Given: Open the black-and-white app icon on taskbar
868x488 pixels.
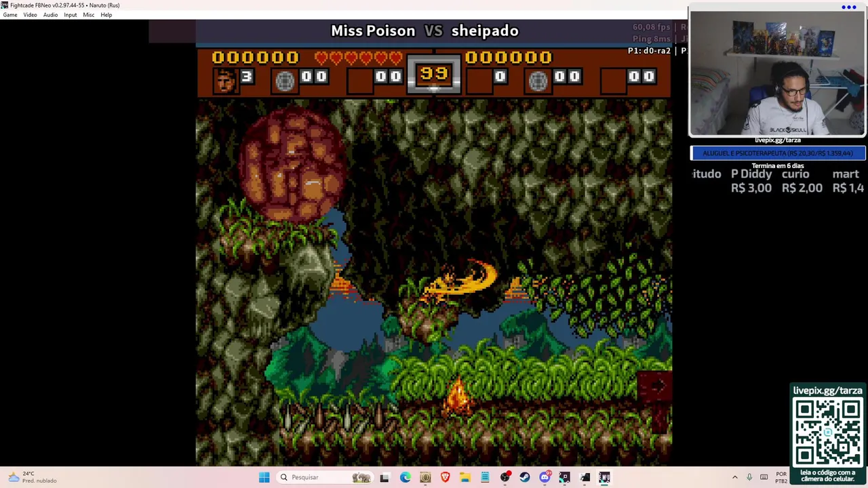Looking at the screenshot, I should (585, 477).
